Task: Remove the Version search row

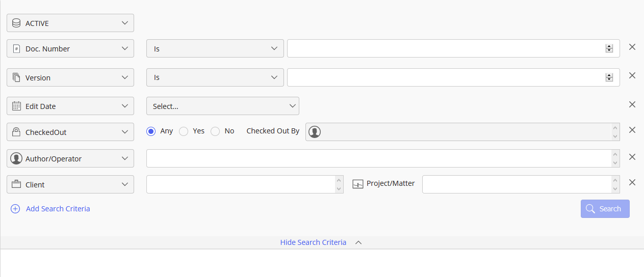Action: point(632,75)
